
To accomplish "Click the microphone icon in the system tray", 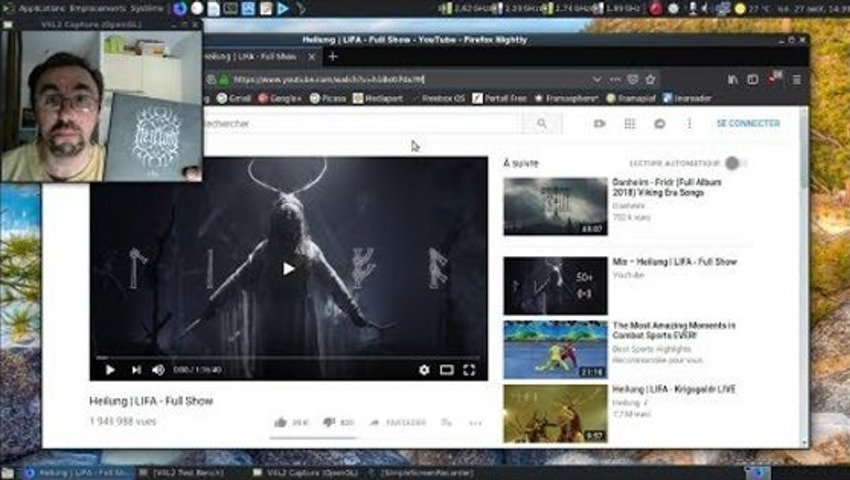I will pyautogui.click(x=692, y=8).
